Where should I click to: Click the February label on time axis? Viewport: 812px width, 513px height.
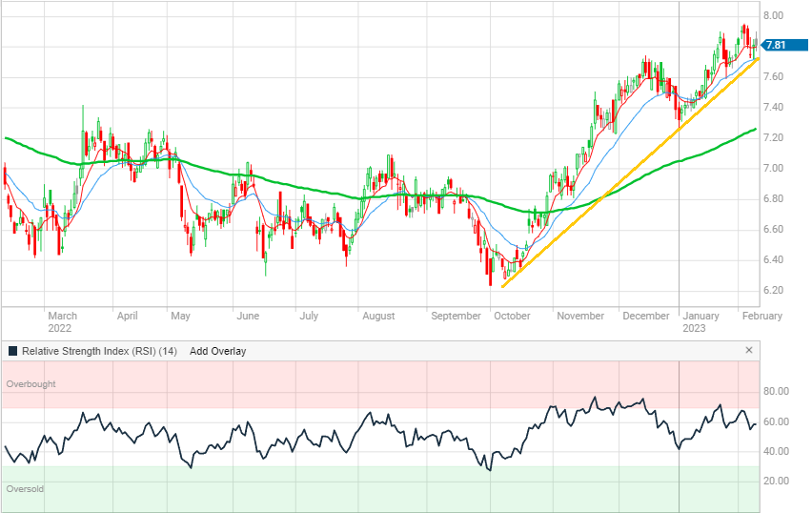click(x=761, y=316)
